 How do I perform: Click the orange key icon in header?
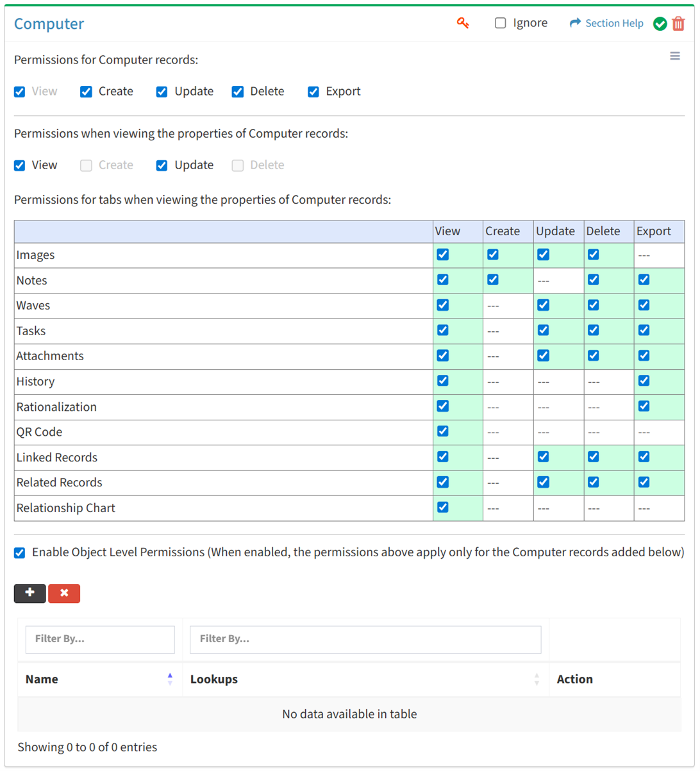[x=463, y=23]
